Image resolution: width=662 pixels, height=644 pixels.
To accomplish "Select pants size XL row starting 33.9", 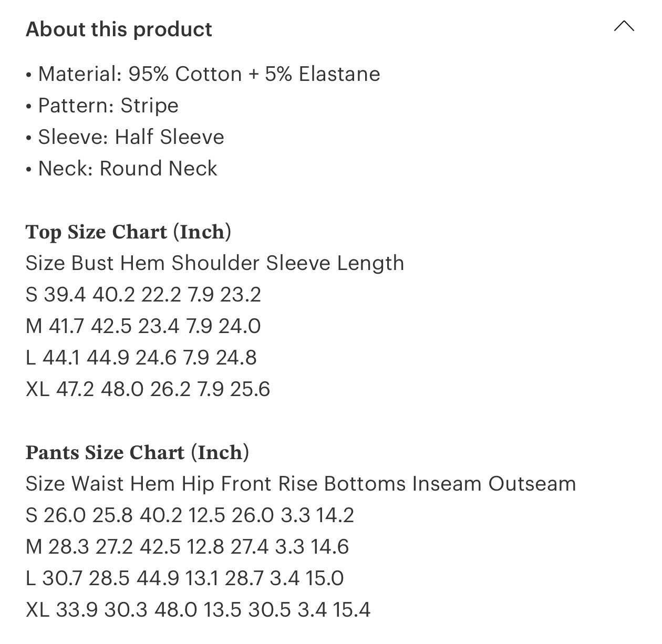I will pyautogui.click(x=198, y=610).
